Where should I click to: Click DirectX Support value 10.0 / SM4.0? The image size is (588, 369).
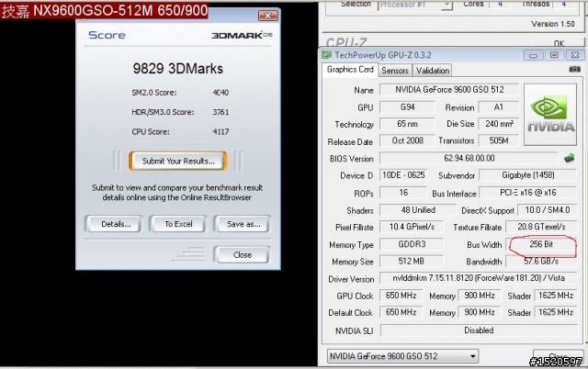point(548,210)
